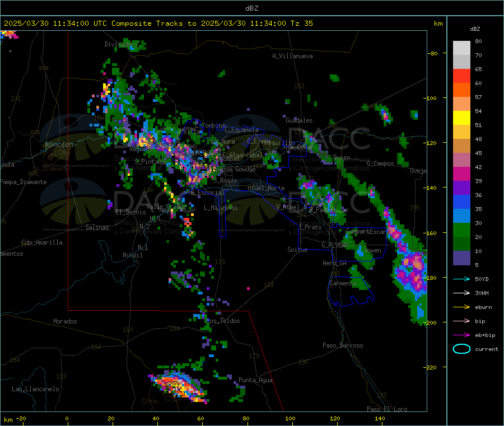This screenshot has height=426, width=504.
Task: Click the 'Soitue' place label
Action: click(297, 250)
